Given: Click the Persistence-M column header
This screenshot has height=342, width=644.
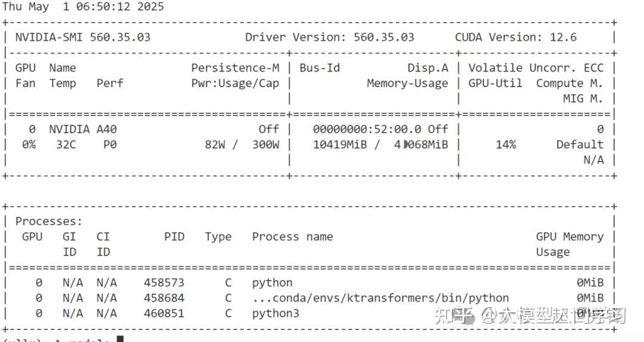Looking at the screenshot, I should click(x=235, y=68).
